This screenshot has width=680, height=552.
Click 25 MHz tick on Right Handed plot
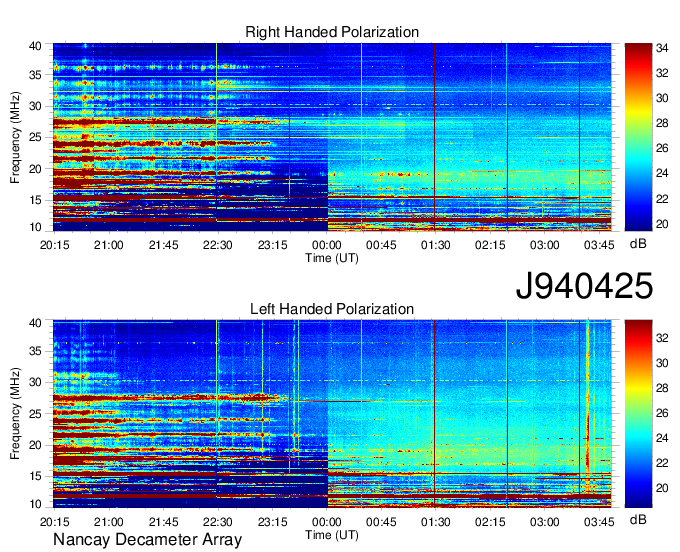[x=35, y=137]
